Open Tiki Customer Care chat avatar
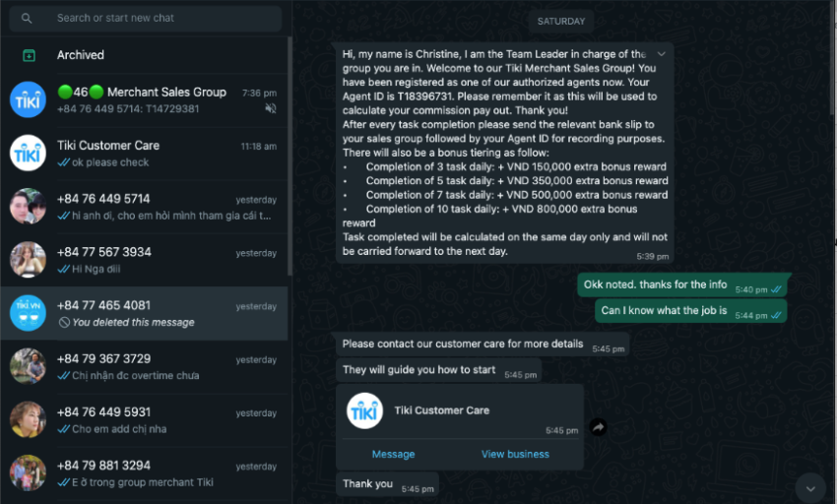837x504 pixels. (x=28, y=153)
